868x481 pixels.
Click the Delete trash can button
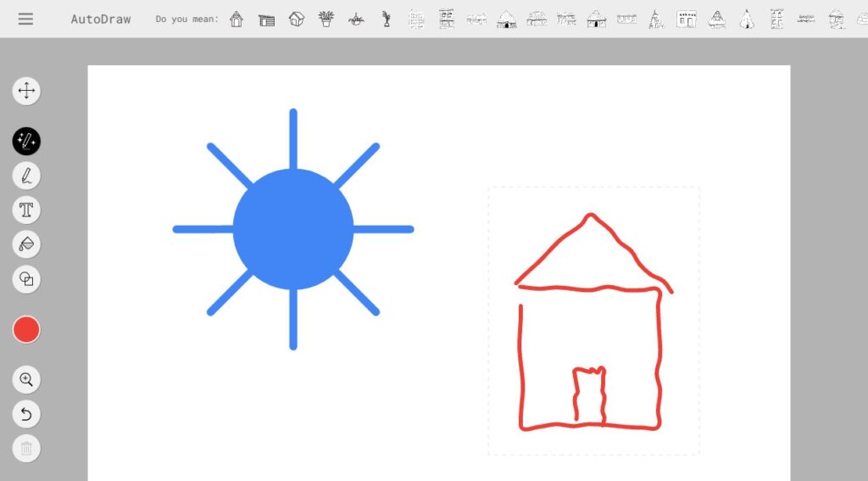pyautogui.click(x=26, y=448)
